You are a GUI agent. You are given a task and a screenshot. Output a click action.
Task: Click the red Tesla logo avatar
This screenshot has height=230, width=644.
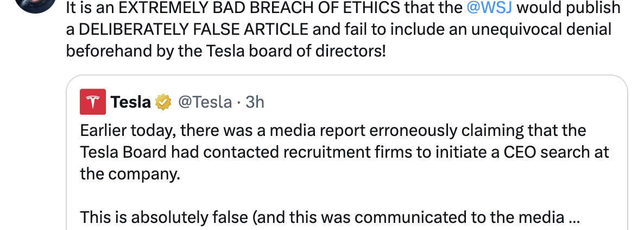93,102
